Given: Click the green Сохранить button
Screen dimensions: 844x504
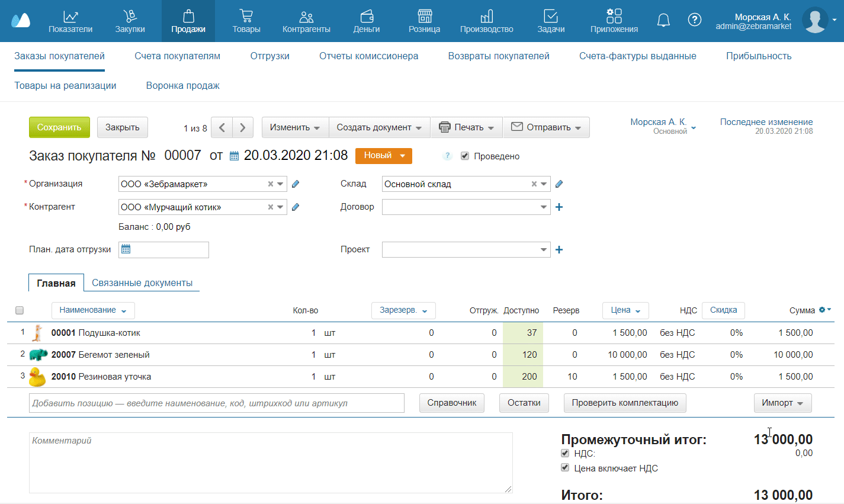Looking at the screenshot, I should click(59, 127).
